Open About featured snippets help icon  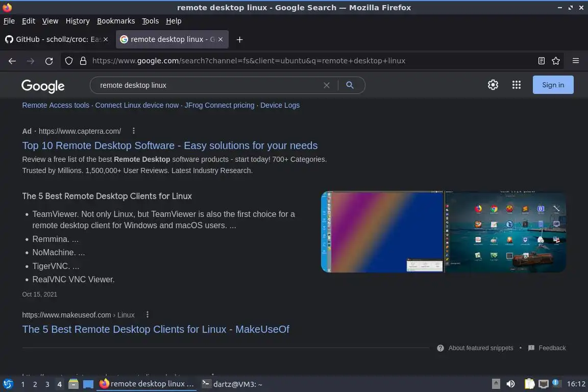pos(440,348)
